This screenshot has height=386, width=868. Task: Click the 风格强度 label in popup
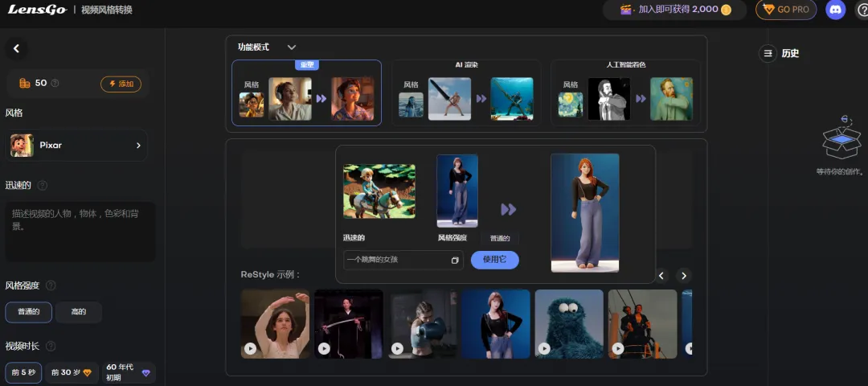(452, 238)
